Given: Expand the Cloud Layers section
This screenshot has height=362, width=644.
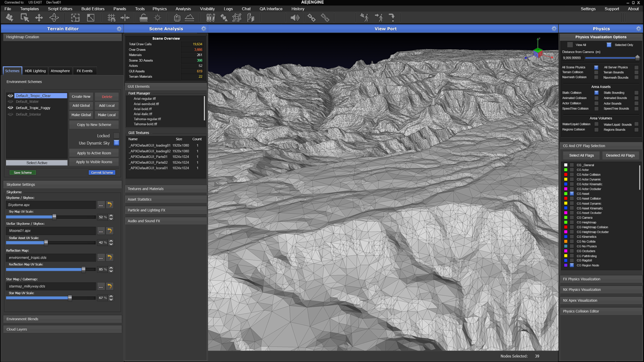Looking at the screenshot, I should [x=62, y=329].
